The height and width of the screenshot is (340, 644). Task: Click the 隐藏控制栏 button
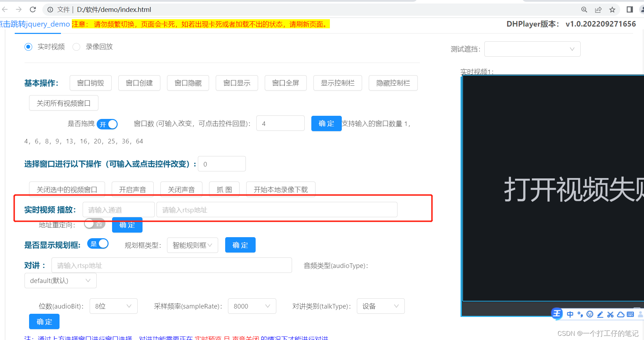393,83
